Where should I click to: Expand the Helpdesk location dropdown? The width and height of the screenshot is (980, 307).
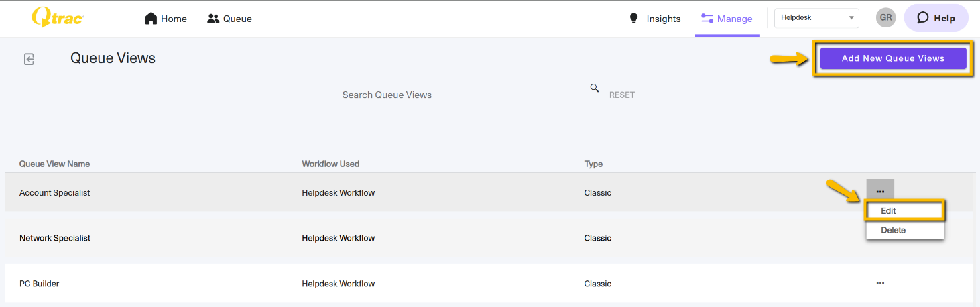click(816, 18)
